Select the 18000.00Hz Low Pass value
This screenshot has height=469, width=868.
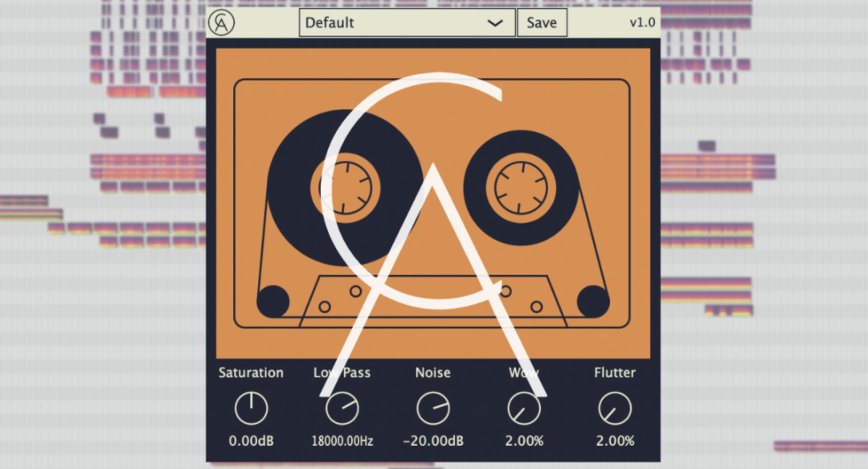pyautogui.click(x=342, y=441)
